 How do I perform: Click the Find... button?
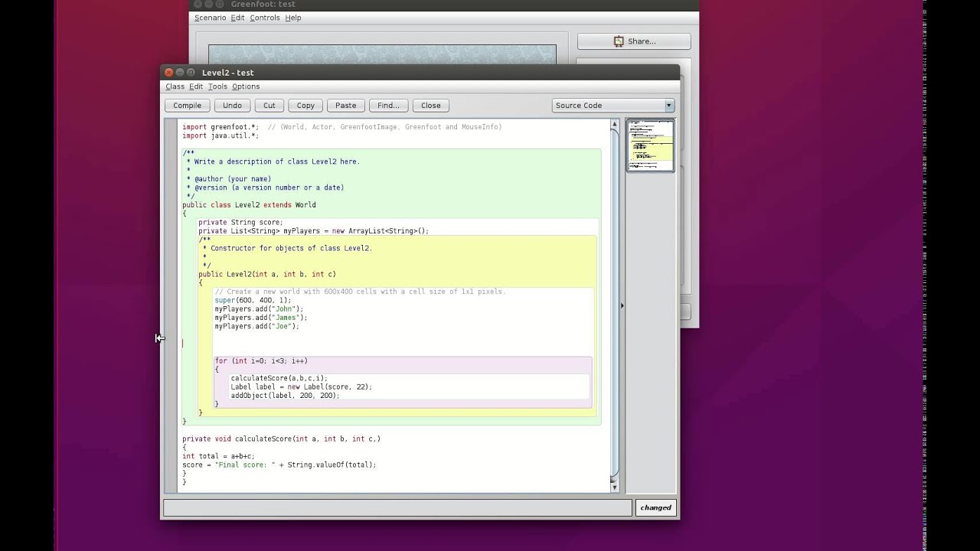[388, 106]
